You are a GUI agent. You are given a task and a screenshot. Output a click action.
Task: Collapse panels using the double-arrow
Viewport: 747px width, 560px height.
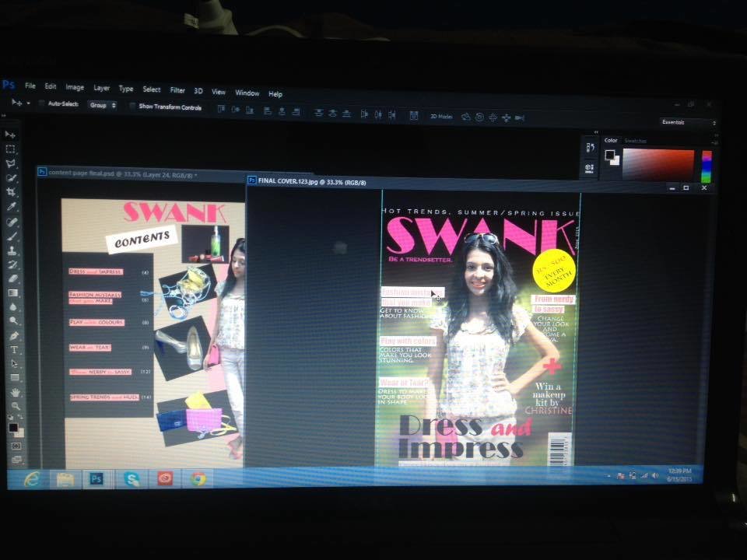click(x=595, y=132)
